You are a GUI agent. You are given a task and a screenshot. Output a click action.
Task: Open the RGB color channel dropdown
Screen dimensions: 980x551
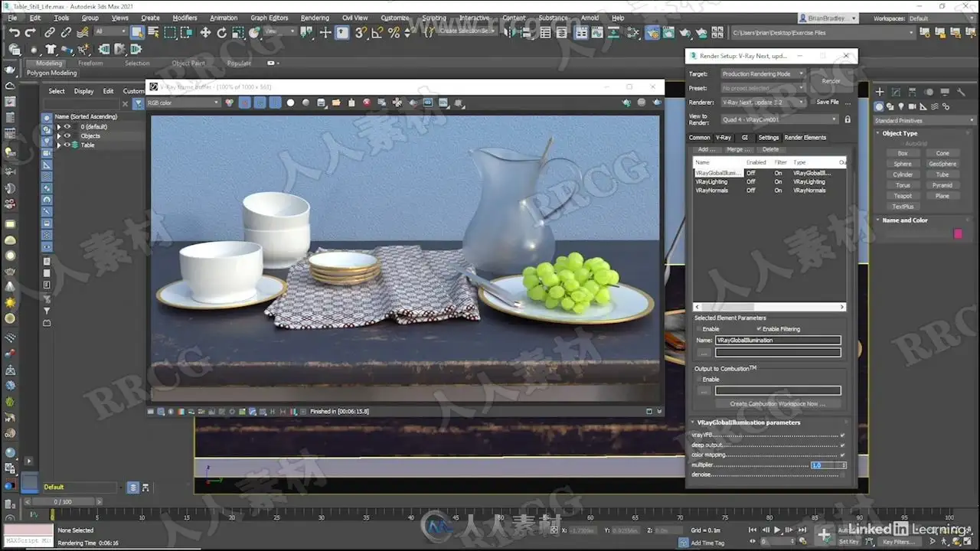[x=182, y=103]
